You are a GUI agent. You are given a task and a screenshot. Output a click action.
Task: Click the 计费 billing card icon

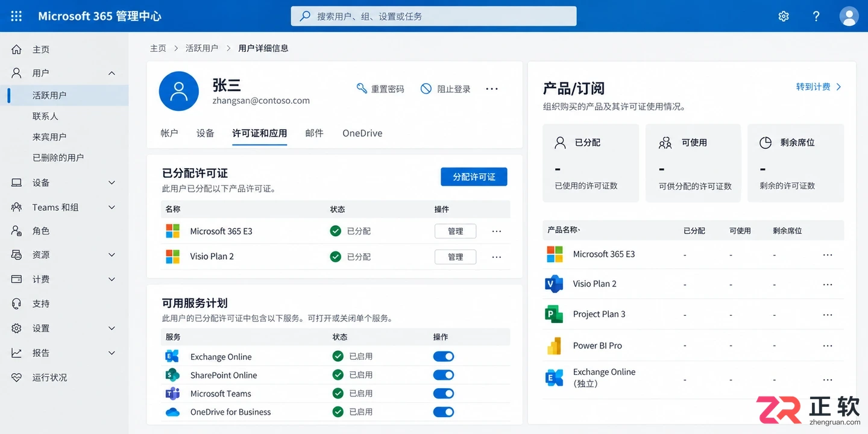pyautogui.click(x=17, y=279)
